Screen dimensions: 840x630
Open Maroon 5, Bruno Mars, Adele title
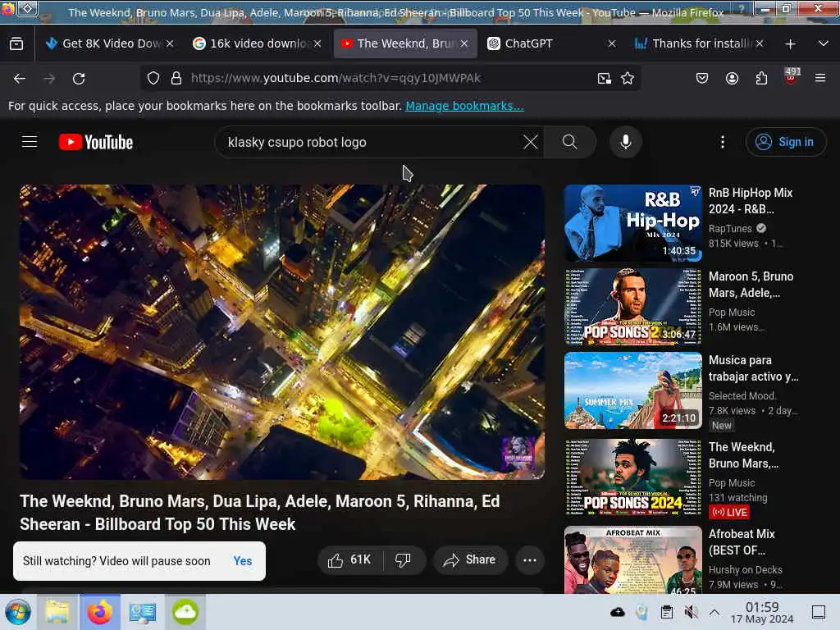(751, 285)
